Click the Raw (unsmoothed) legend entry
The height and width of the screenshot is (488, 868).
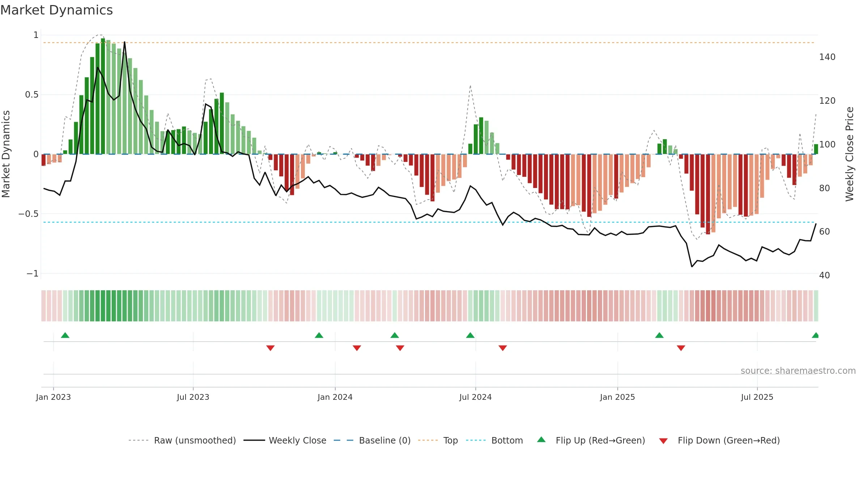182,440
